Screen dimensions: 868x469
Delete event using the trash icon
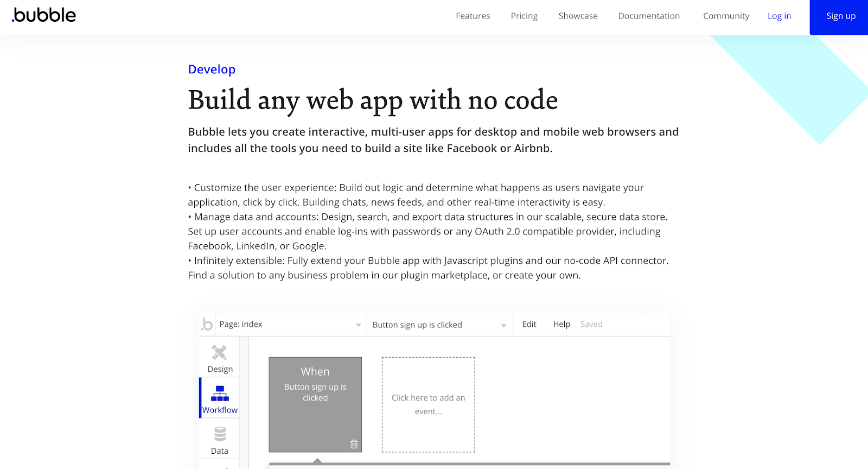coord(354,444)
